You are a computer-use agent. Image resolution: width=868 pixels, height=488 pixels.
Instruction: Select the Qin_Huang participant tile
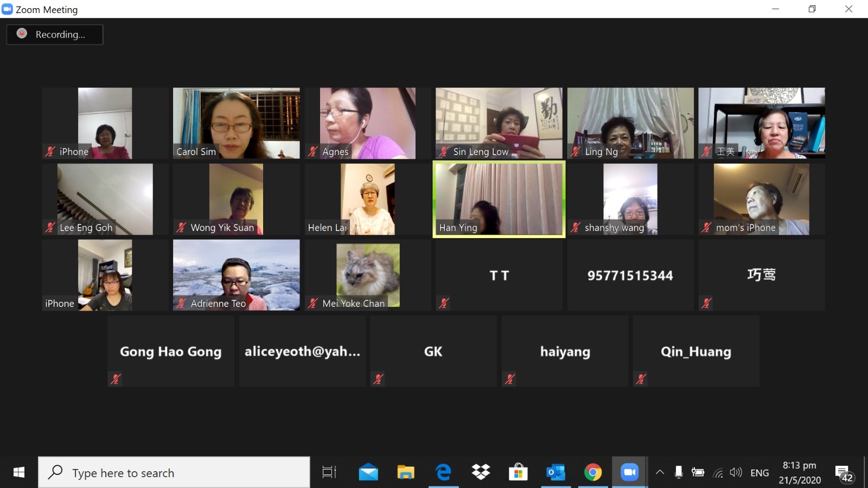[x=696, y=351]
